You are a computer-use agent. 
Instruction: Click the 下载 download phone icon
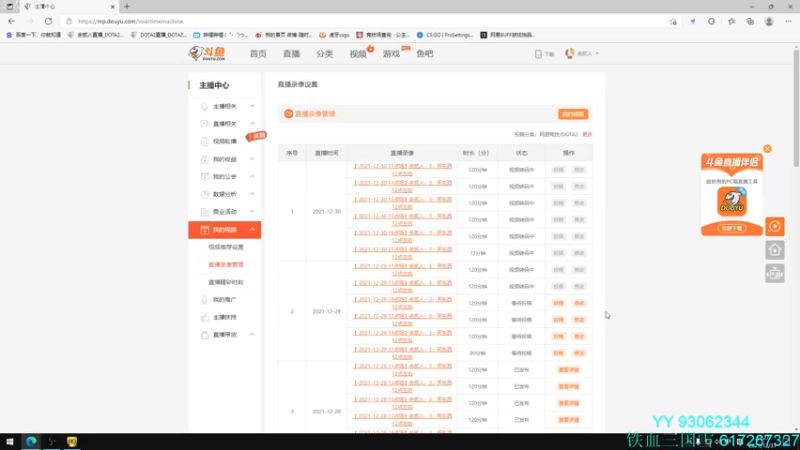point(538,54)
